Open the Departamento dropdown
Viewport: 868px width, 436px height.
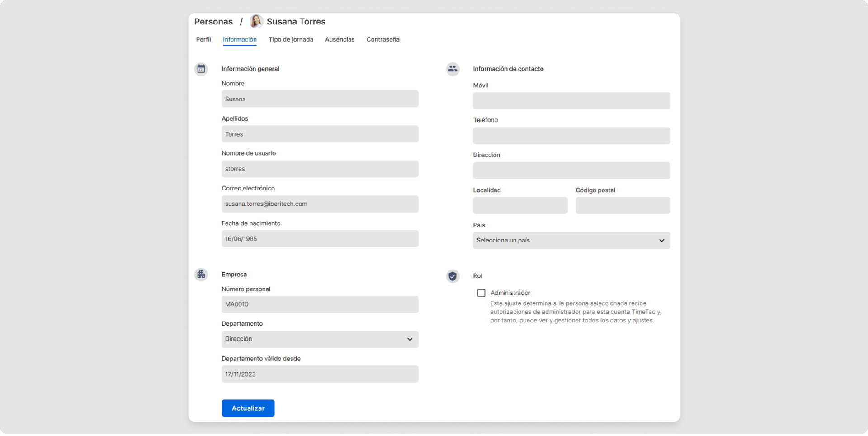click(x=320, y=339)
